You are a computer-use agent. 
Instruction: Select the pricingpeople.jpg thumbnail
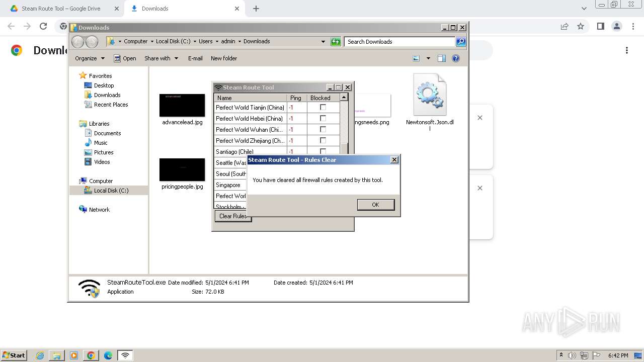pyautogui.click(x=182, y=169)
